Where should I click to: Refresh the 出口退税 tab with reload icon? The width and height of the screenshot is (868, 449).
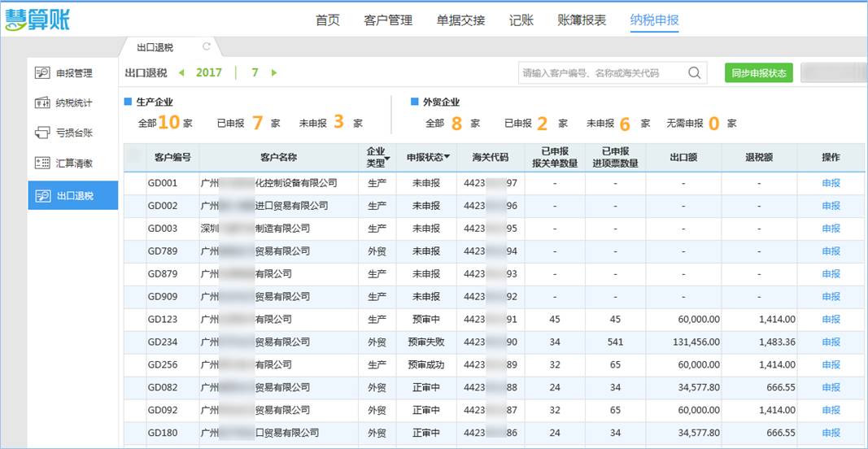pos(207,47)
